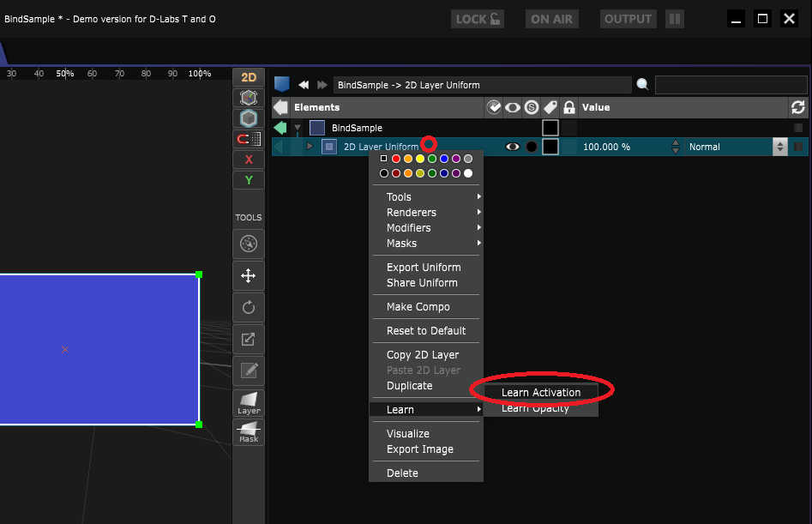This screenshot has width=812, height=524.
Task: Click the path field BindSample -> 2D Layer Uniform
Action: coord(482,84)
